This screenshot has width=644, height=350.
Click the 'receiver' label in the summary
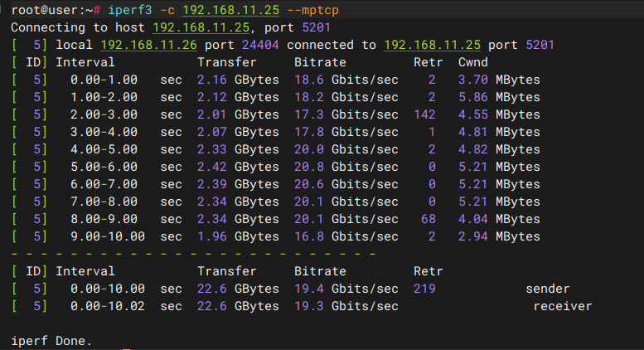(563, 306)
